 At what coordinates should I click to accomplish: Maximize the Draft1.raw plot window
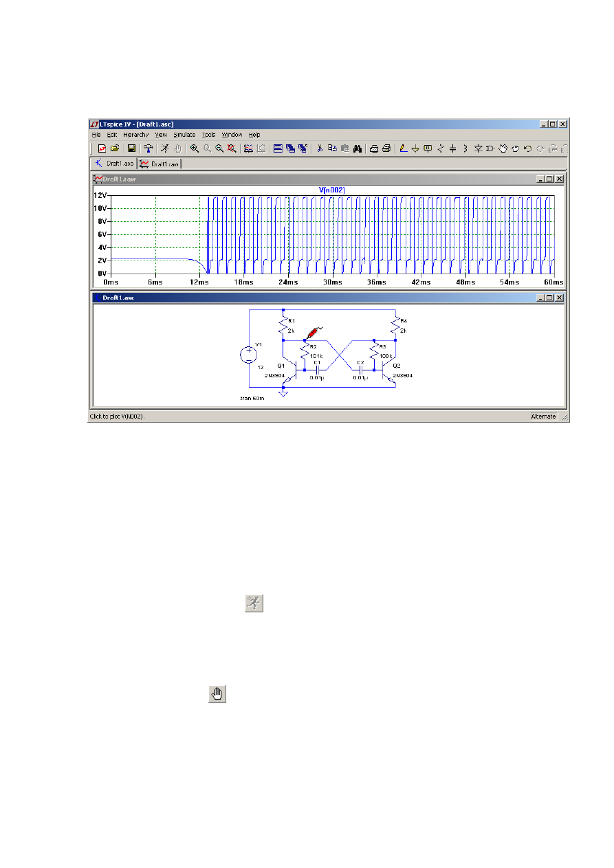pos(549,179)
